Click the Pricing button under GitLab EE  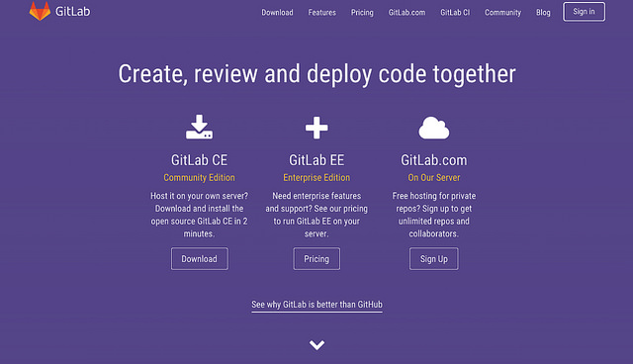pyautogui.click(x=316, y=259)
